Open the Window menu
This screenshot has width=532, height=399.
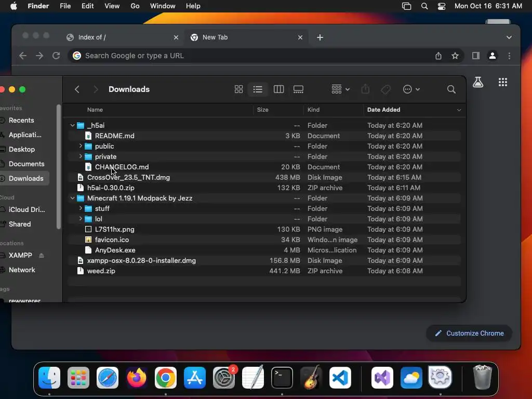pos(163,6)
